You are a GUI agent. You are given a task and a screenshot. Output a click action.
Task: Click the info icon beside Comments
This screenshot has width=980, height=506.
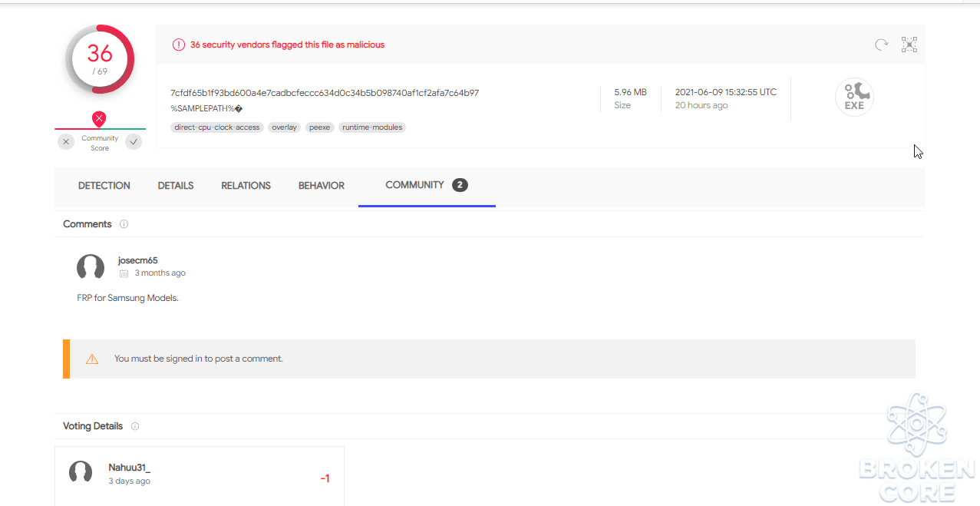124,224
